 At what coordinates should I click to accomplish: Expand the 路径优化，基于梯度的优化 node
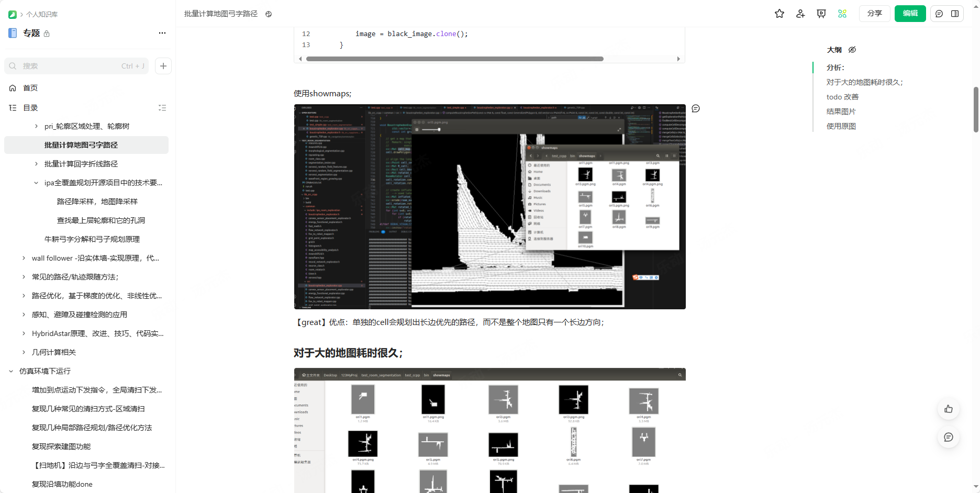tap(24, 296)
